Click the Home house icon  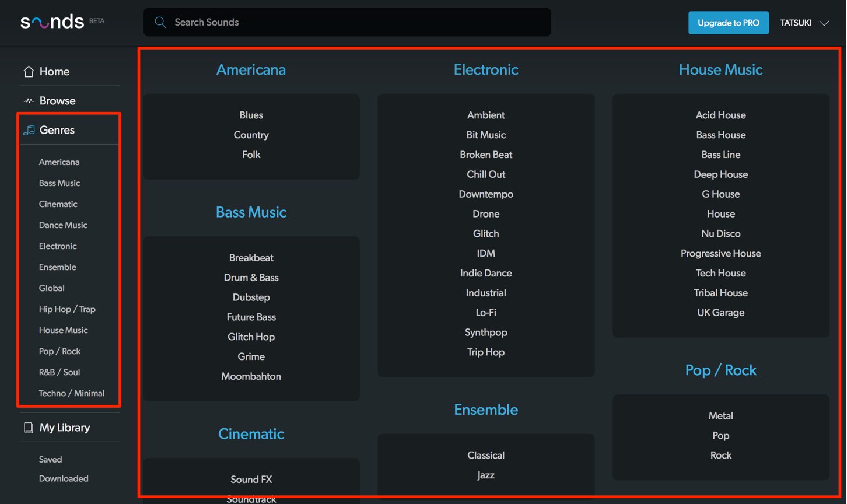29,71
